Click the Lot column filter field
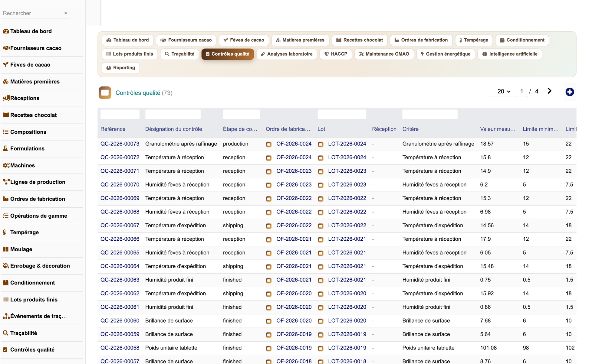Screen dimensions: 589x364 tap(342, 115)
